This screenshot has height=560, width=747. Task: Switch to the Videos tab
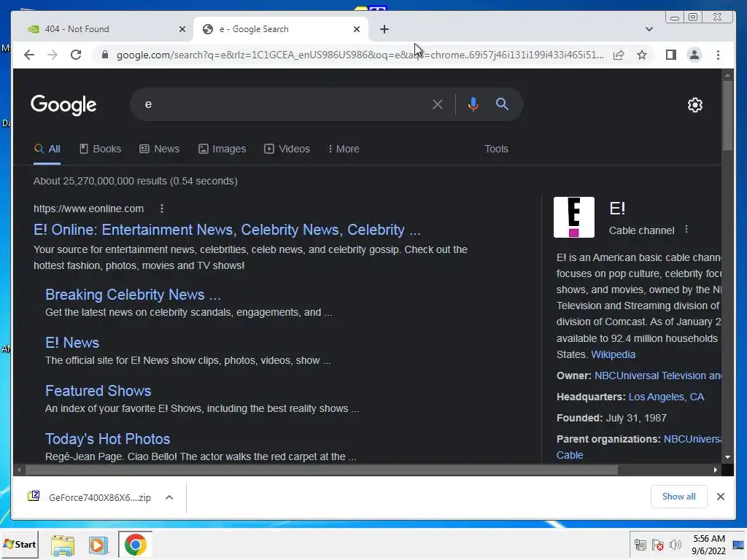coord(287,149)
